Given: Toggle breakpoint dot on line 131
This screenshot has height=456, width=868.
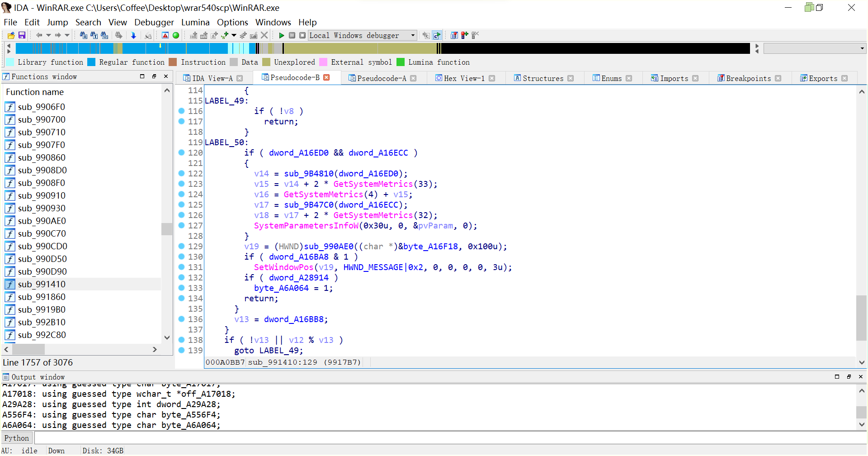Looking at the screenshot, I should (181, 267).
